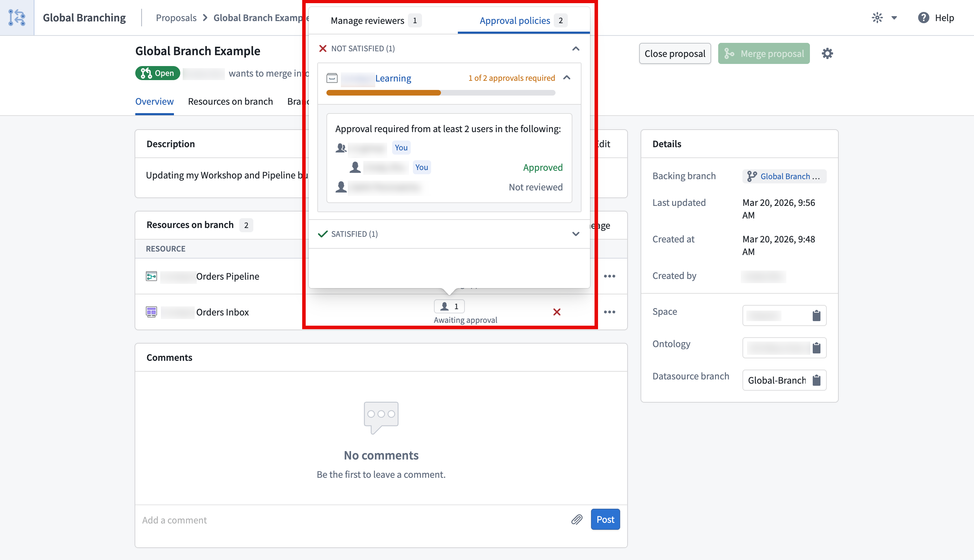This screenshot has width=974, height=560.
Task: Copy the Datasource branch Global-Branch value
Action: (x=817, y=380)
